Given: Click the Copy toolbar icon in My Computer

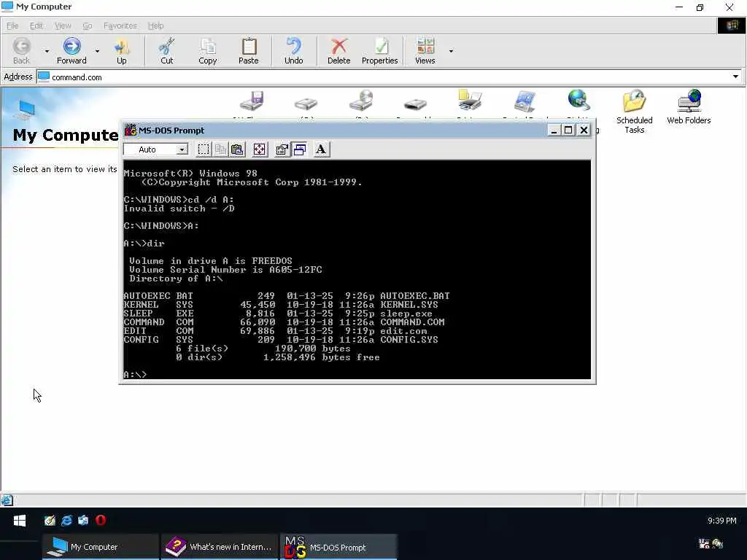Looking at the screenshot, I should (208, 50).
